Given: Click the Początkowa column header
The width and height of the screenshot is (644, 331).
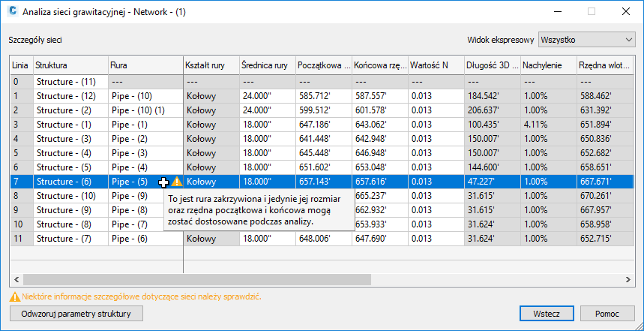Looking at the screenshot, I should [x=324, y=65].
